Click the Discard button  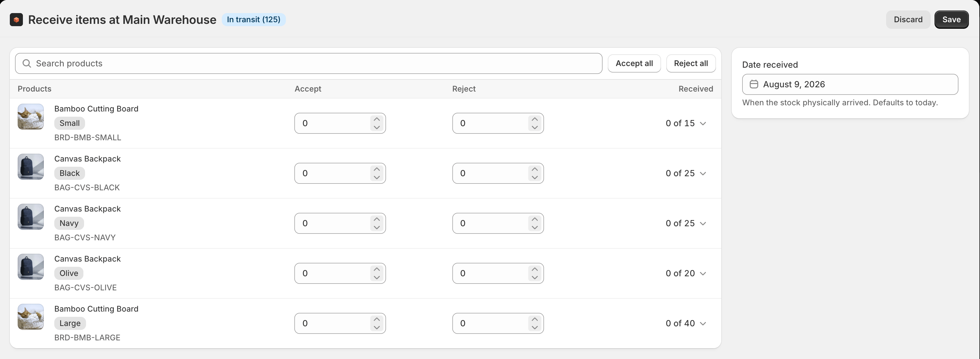click(908, 19)
